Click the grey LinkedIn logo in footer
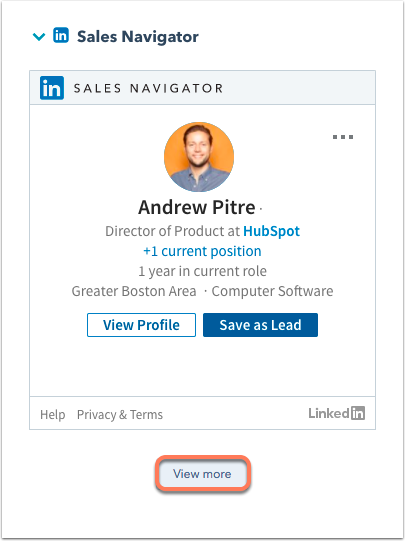The width and height of the screenshot is (405, 541). tap(337, 413)
